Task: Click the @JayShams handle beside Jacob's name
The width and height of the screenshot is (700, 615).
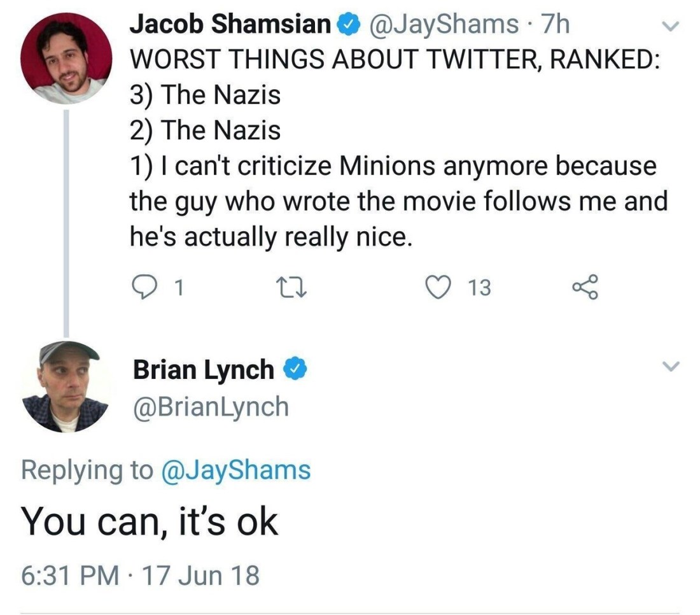Action: 440,25
